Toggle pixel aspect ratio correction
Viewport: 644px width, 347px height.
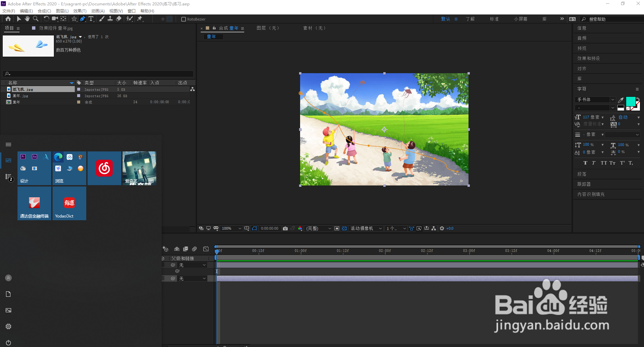pos(412,228)
